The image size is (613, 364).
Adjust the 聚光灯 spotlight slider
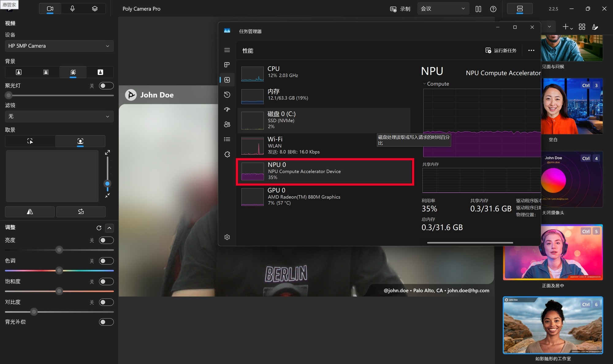[9, 95]
